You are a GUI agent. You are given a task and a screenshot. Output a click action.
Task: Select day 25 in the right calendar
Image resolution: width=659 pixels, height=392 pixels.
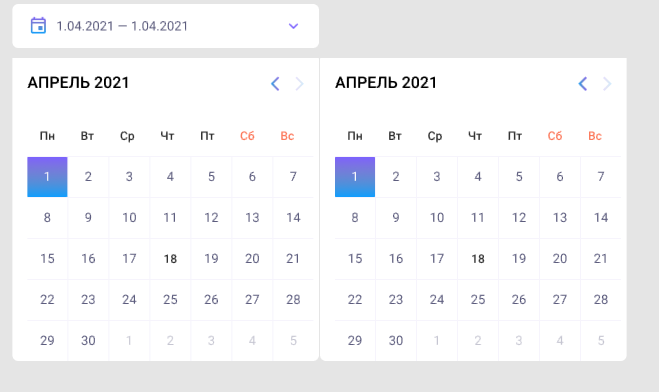[478, 300]
